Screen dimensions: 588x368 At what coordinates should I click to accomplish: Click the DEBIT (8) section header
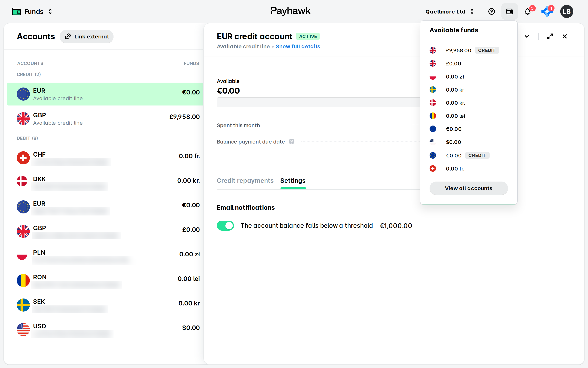[27, 138]
